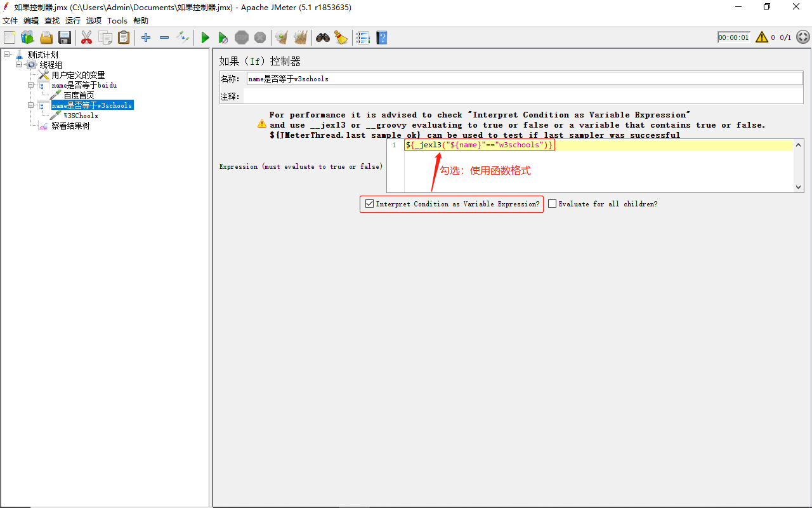Click the thread status circle icon top right
Image resolution: width=812 pixels, height=508 pixels.
pyautogui.click(x=802, y=37)
